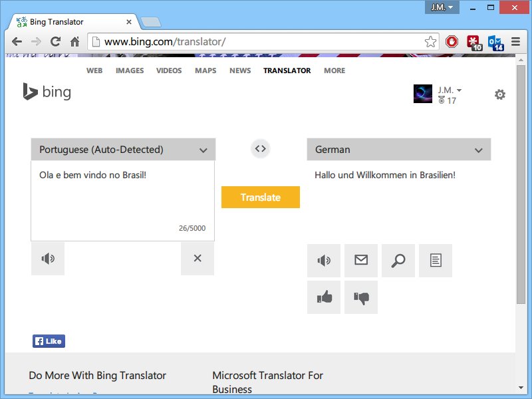Open the Portuguese (Auto-Detected) language dropdown
Image resolution: width=532 pixels, height=399 pixels.
click(x=123, y=149)
